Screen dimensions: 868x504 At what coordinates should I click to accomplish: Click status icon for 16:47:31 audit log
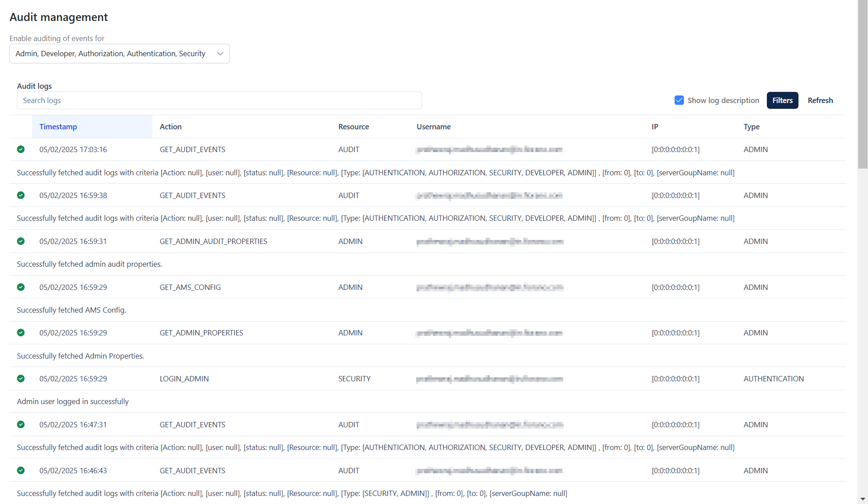21,425
